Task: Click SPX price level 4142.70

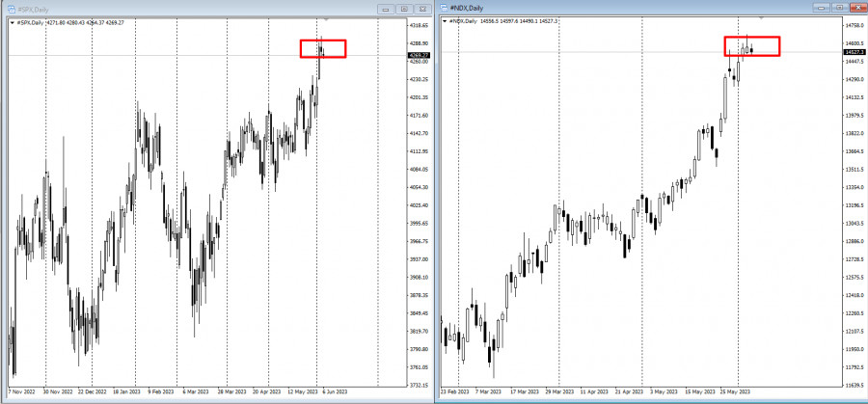Action: [420, 133]
